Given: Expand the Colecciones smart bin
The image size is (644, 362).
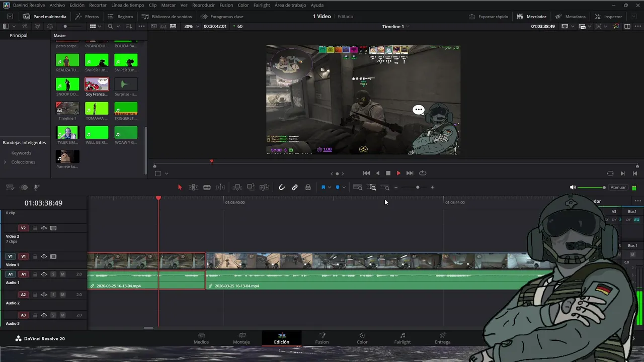Looking at the screenshot, I should pyautogui.click(x=5, y=162).
